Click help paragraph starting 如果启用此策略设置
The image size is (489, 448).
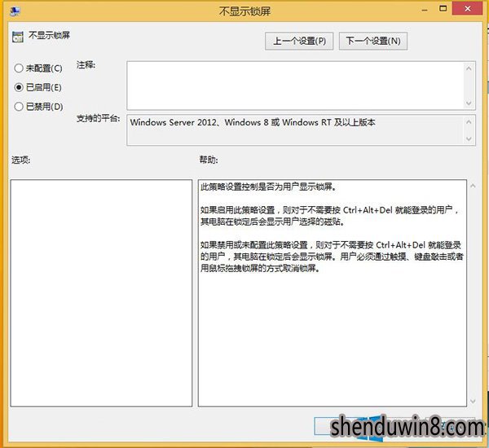(329, 216)
